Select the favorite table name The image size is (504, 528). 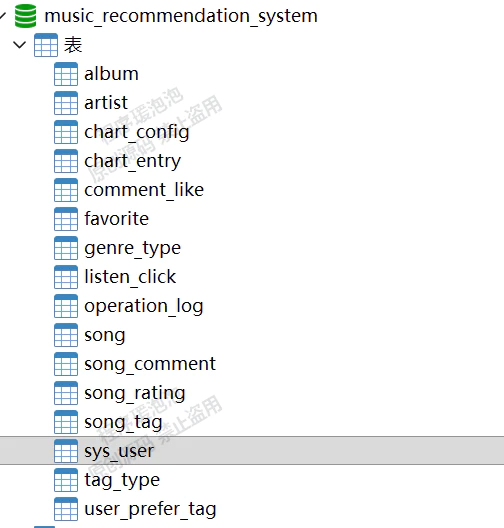point(116,219)
